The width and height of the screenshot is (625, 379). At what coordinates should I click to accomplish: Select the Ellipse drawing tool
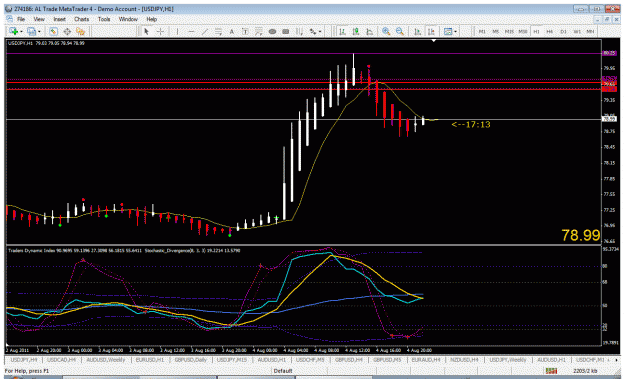272,31
